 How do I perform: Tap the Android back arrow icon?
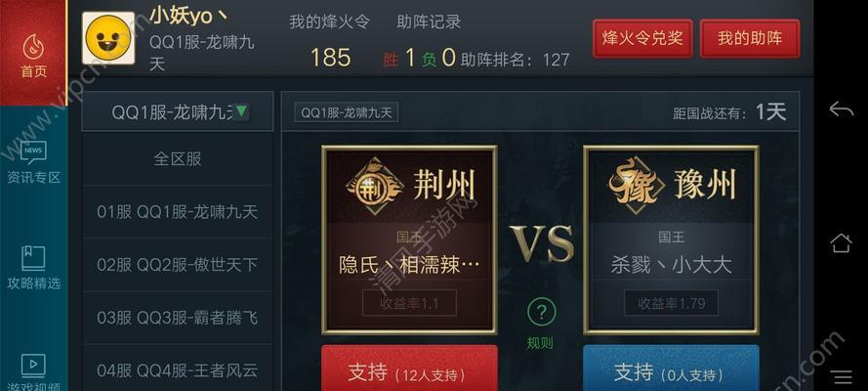(841, 109)
